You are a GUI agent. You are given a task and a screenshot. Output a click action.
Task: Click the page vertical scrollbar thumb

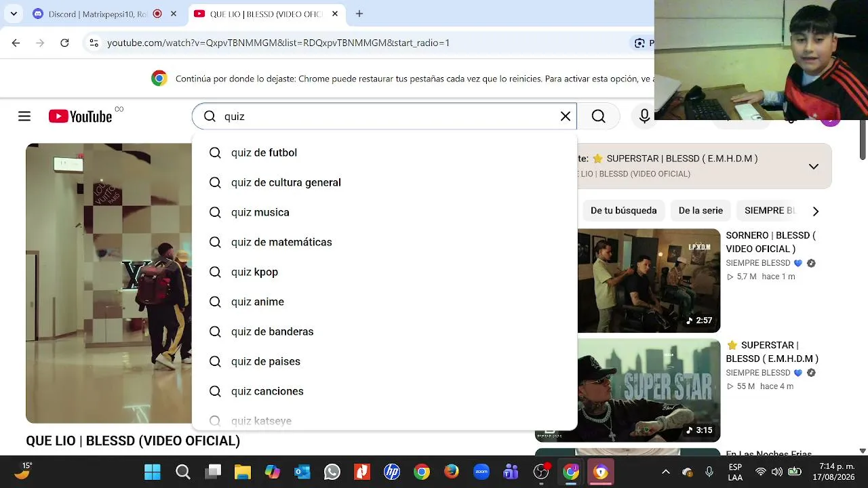[863, 140]
